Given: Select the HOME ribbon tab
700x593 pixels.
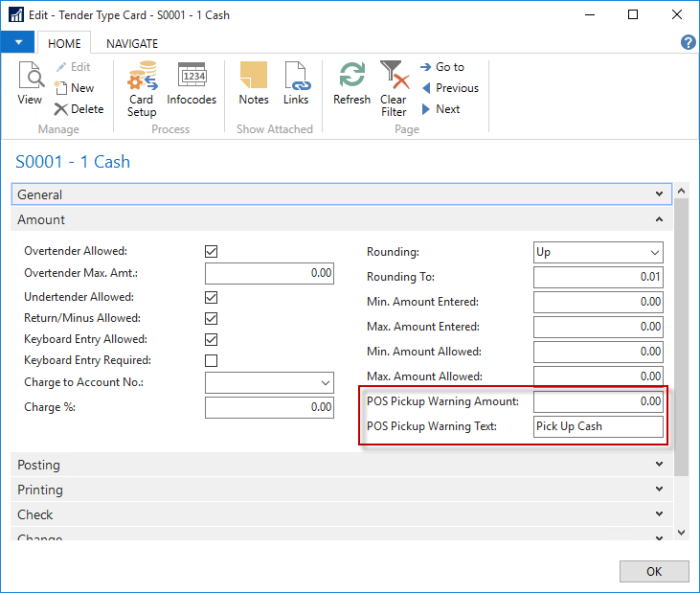Looking at the screenshot, I should pos(64,44).
